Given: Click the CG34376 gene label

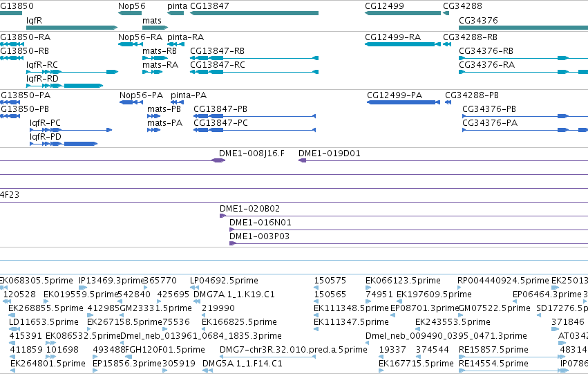Looking at the screenshot, I should [478, 20].
